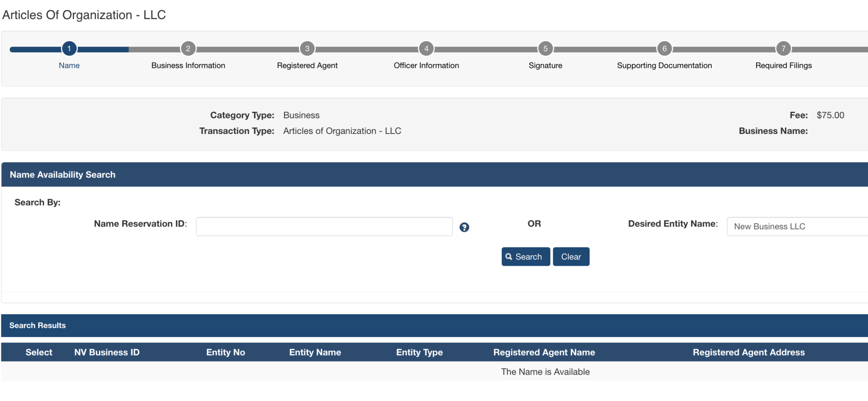This screenshot has width=868, height=401.
Task: Click the step 1 Name circle
Action: tap(69, 48)
